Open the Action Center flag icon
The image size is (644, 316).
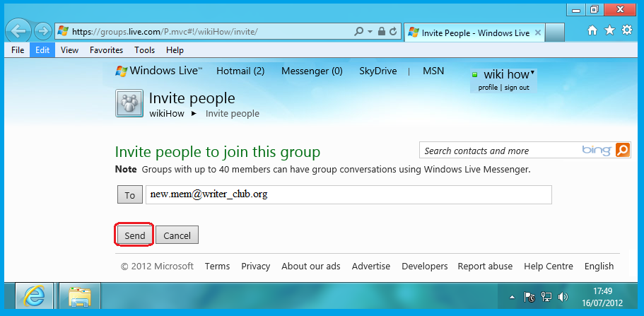click(x=529, y=297)
